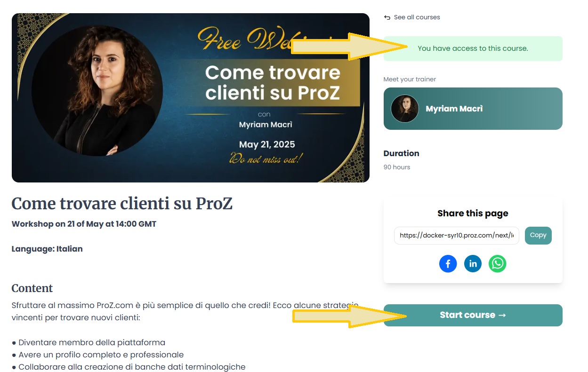The image size is (588, 372).
Task: Click the 'Share this page' heading
Action: coord(473,214)
